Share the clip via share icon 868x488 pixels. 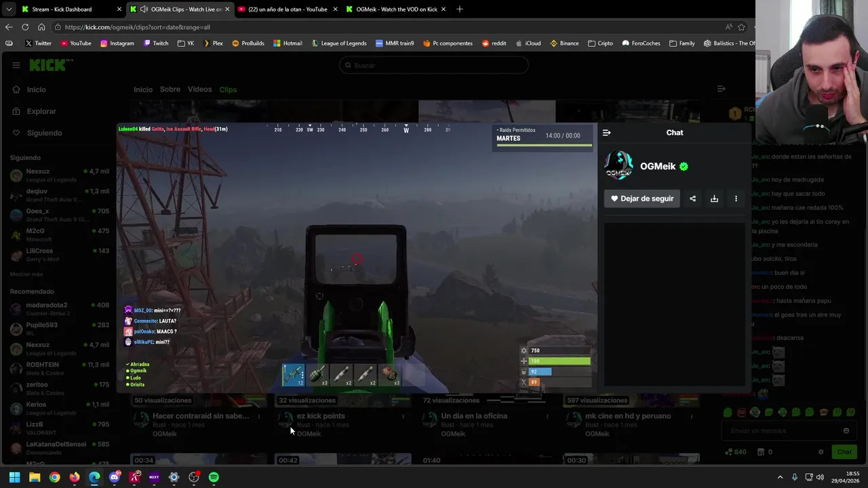pyautogui.click(x=692, y=199)
